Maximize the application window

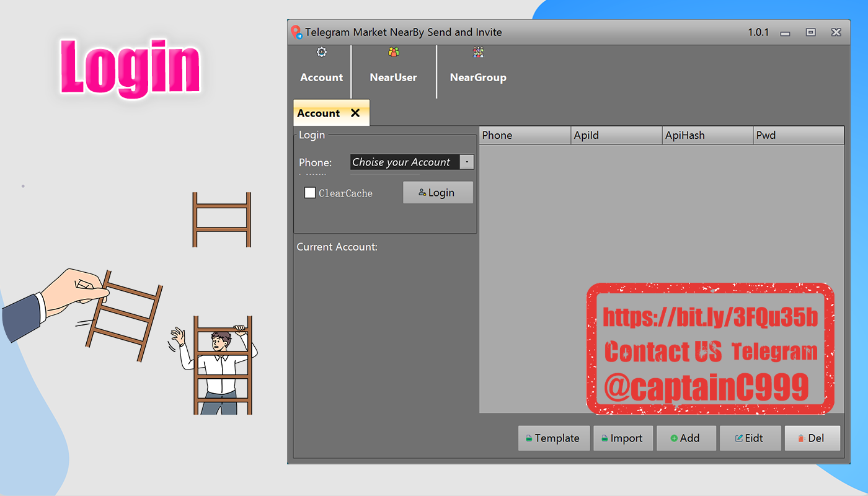(810, 32)
